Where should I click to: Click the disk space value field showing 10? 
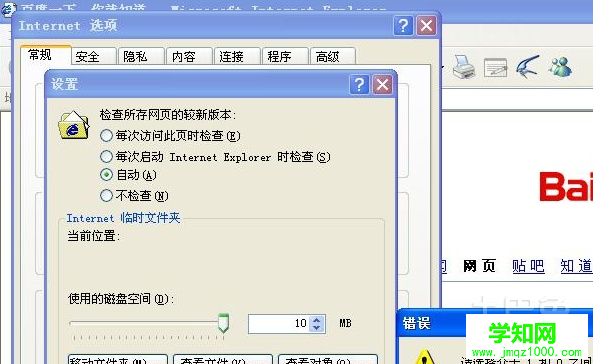(x=279, y=324)
